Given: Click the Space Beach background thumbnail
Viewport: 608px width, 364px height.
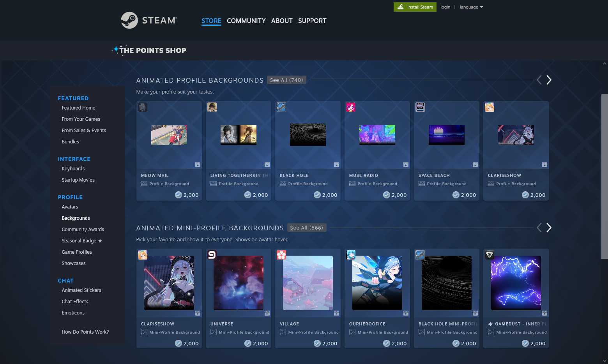Looking at the screenshot, I should (x=447, y=135).
